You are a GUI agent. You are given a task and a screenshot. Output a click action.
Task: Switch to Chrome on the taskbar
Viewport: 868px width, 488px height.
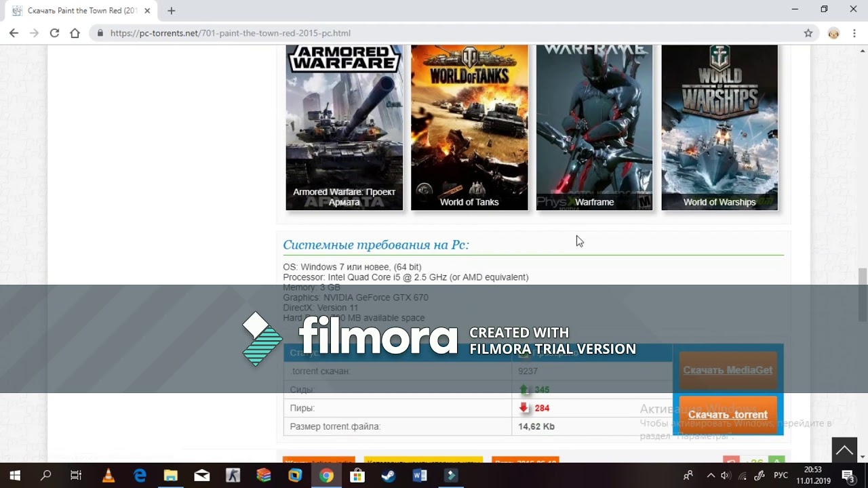(x=326, y=476)
